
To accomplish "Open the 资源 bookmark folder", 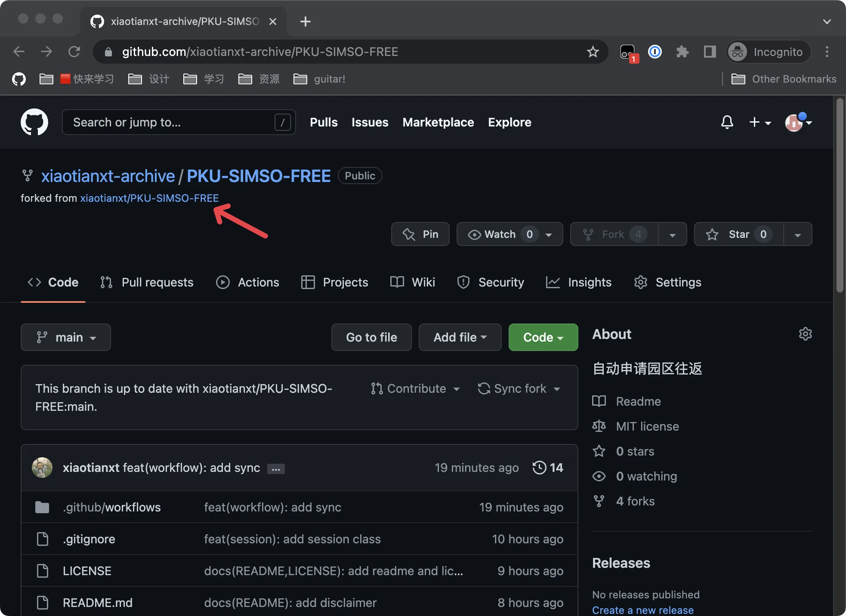I will [x=259, y=79].
